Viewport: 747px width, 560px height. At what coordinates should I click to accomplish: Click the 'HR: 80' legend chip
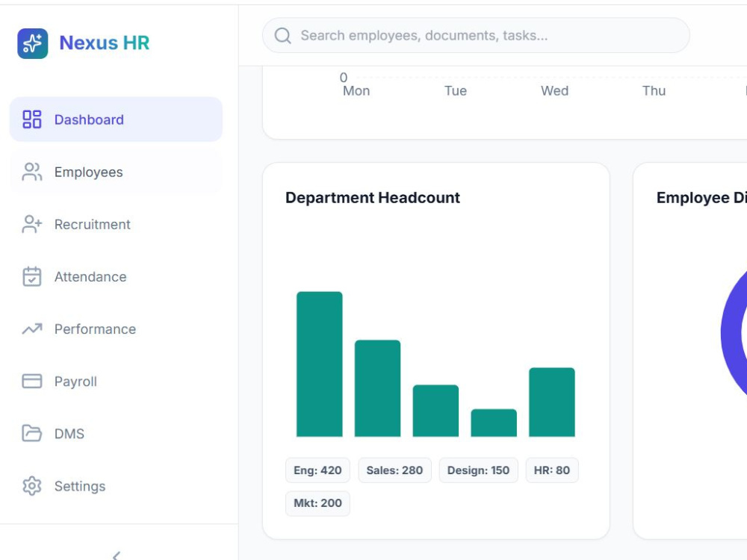click(x=552, y=470)
